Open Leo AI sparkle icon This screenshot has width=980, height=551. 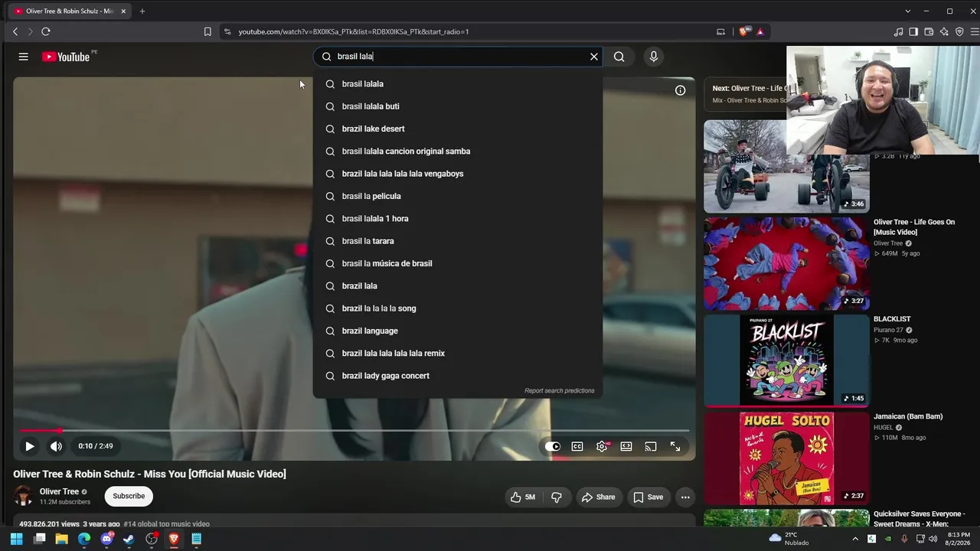[944, 31]
